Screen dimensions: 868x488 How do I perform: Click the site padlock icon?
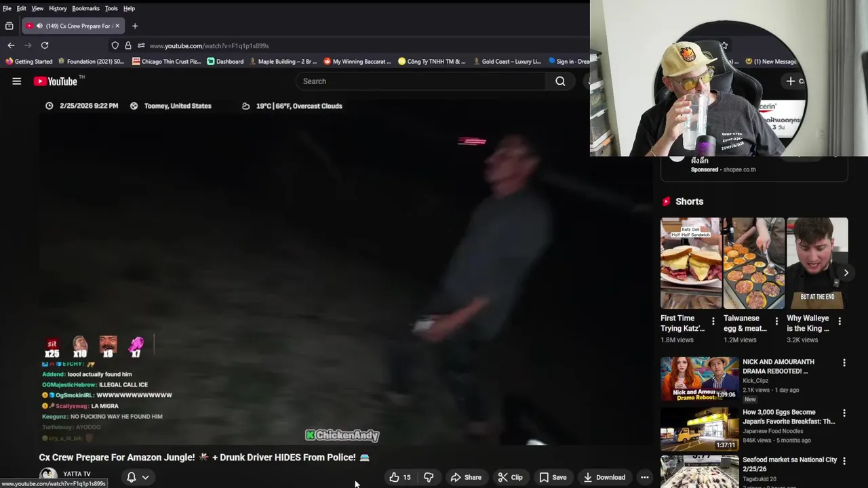coord(127,45)
